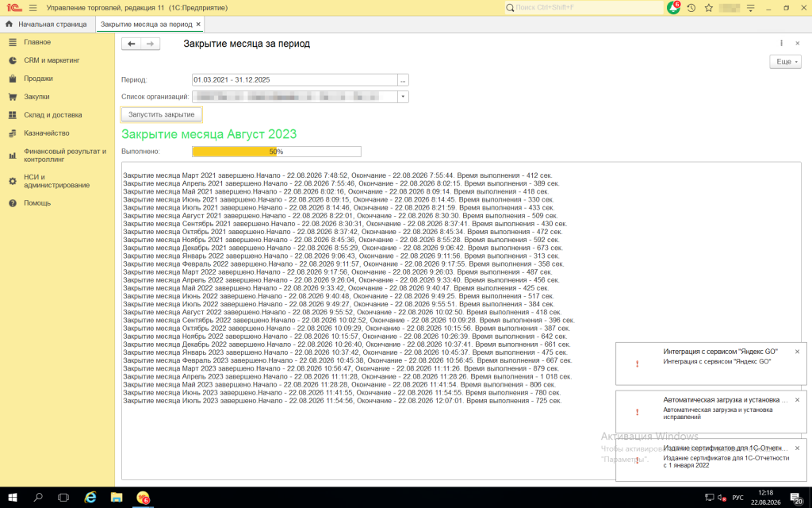Expand the Еще dropdown button
This screenshot has width=812, height=508.
tap(786, 62)
